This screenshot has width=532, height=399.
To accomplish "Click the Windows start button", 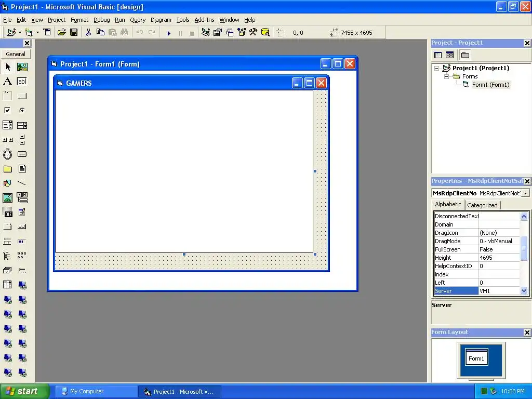I will pos(25,391).
